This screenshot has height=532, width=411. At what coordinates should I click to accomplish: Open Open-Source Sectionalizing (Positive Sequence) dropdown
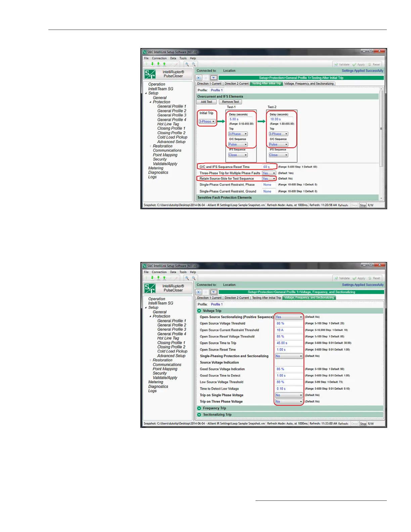coord(289,317)
